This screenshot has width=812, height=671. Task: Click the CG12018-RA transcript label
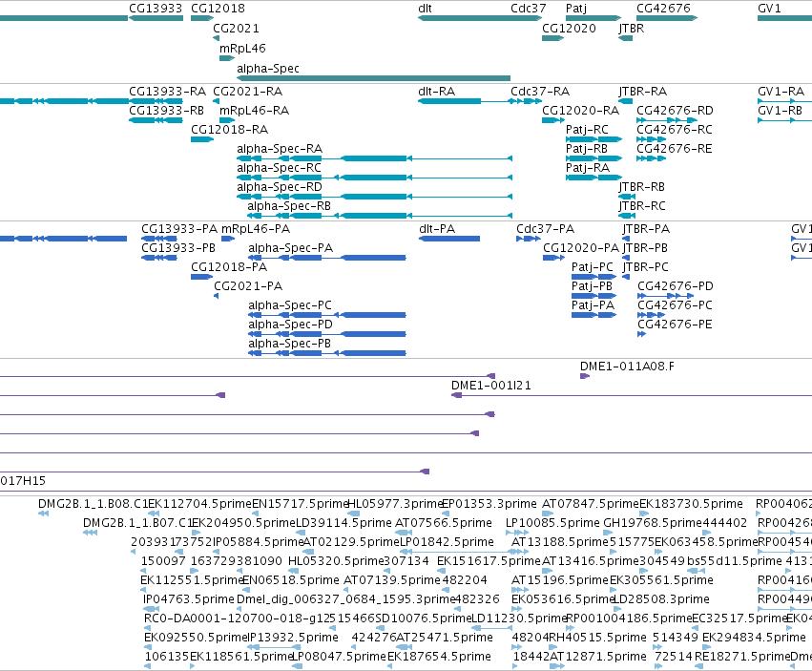coord(229,130)
